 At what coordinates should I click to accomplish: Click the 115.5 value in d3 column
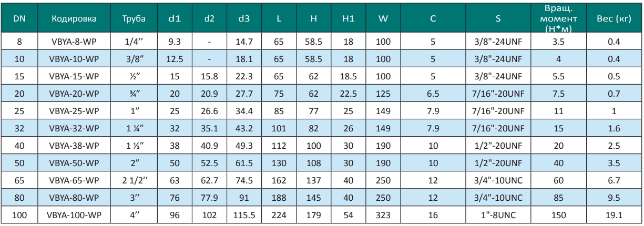tap(244, 215)
